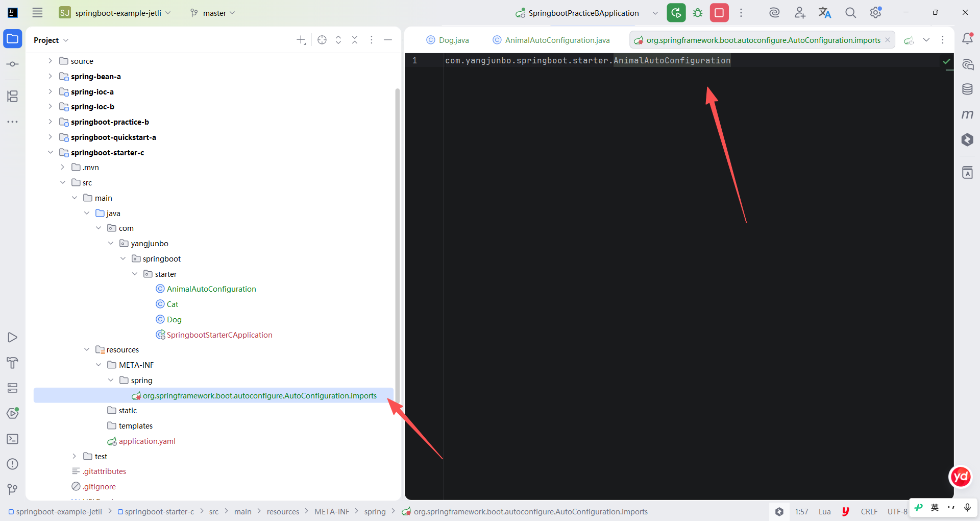
Task: Select opened file in project tree
Action: click(x=322, y=40)
